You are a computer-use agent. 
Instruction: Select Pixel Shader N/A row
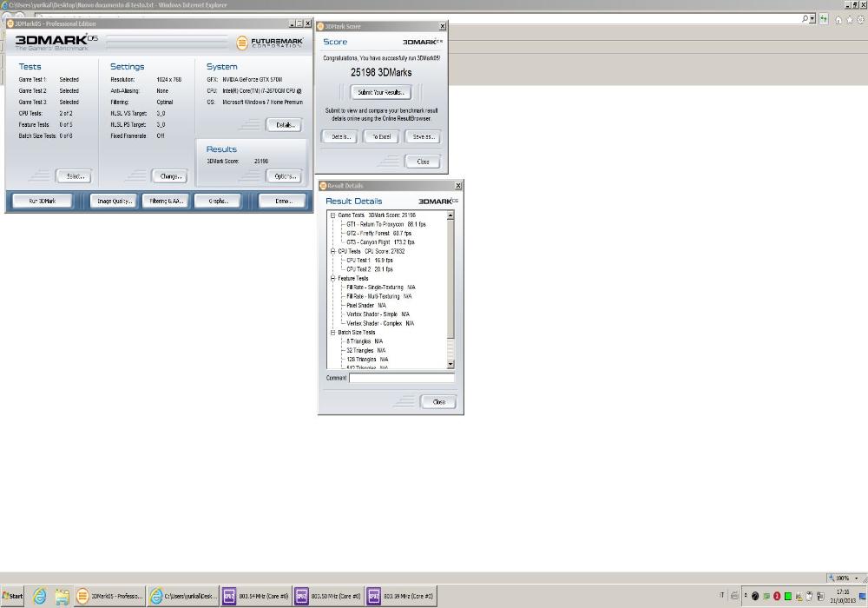(x=366, y=306)
